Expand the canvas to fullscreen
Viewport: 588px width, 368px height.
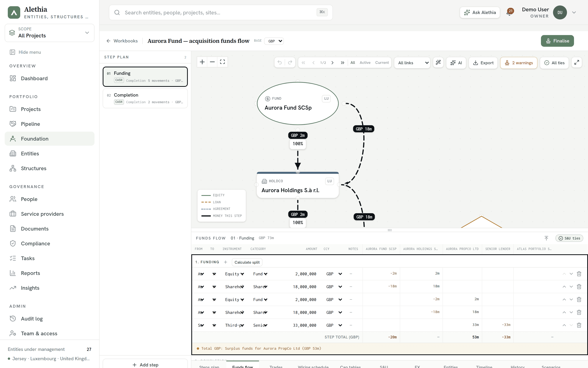(577, 63)
